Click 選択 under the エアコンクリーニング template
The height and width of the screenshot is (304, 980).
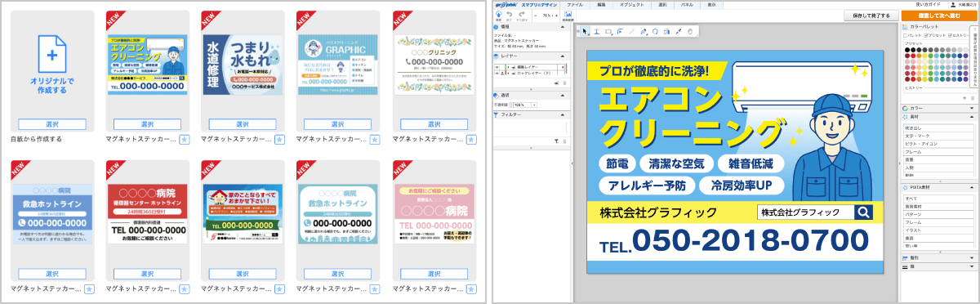tap(147, 124)
